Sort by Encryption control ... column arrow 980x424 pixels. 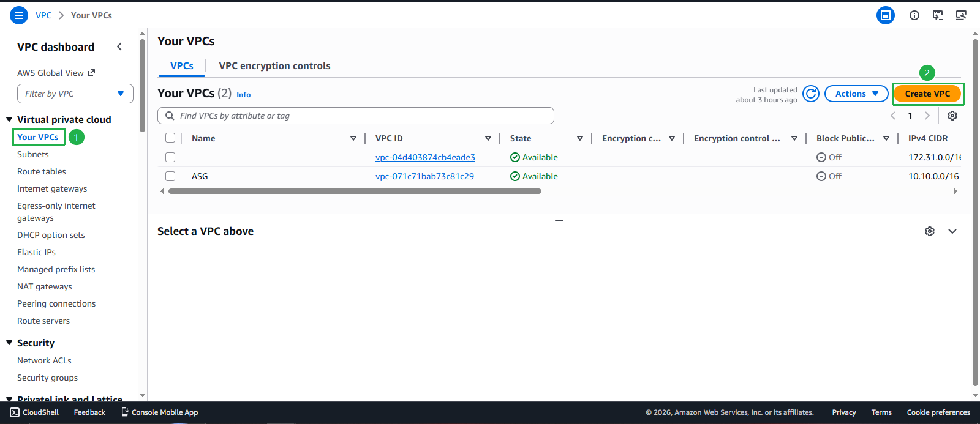[794, 138]
